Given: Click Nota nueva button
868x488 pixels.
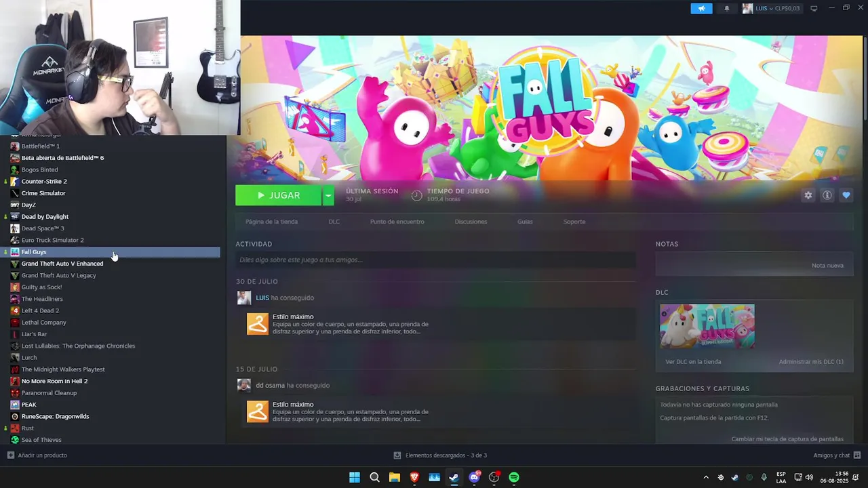Looking at the screenshot, I should coord(827,265).
